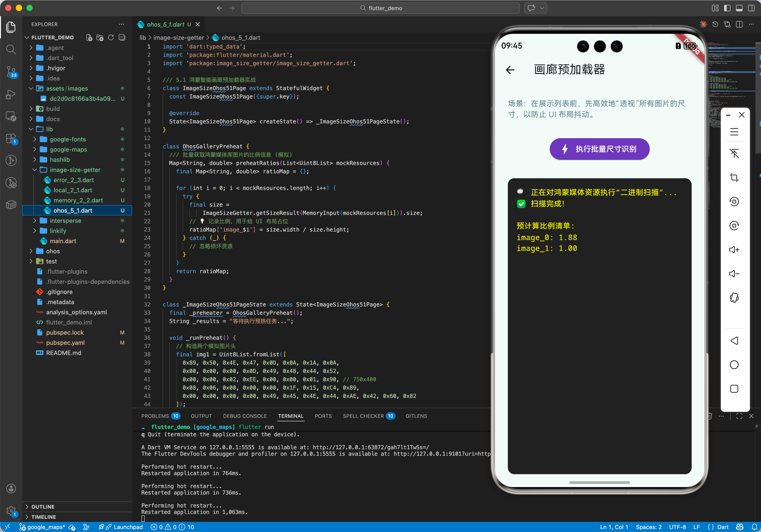Screen dimensions: 761x532
Task: Toggle the primary side bar layout icon
Action: point(727,8)
